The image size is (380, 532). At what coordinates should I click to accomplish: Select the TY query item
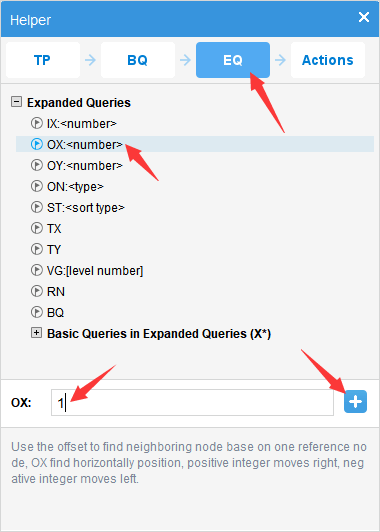[x=54, y=250]
